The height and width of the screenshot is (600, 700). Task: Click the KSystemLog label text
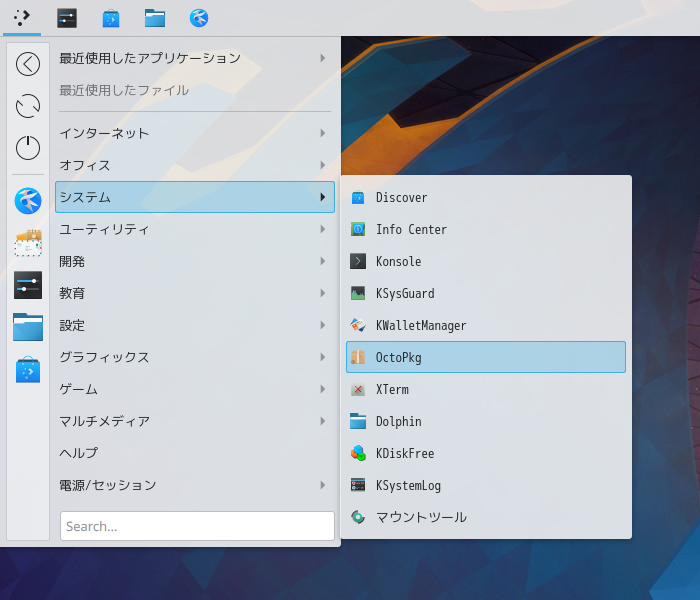(x=408, y=486)
